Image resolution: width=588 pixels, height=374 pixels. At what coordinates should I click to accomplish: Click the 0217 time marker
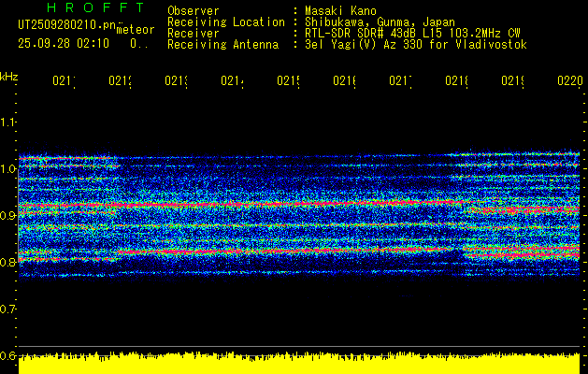click(400, 80)
